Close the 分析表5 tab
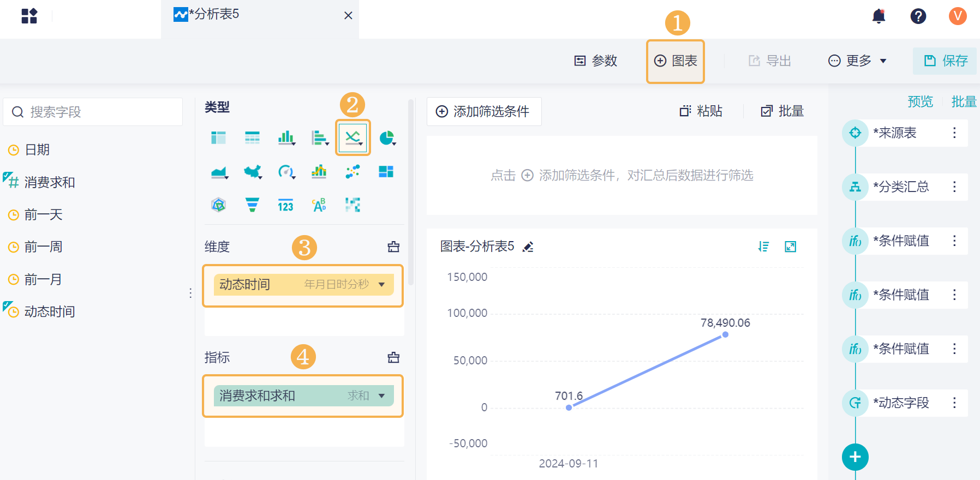980x480 pixels. (x=348, y=16)
